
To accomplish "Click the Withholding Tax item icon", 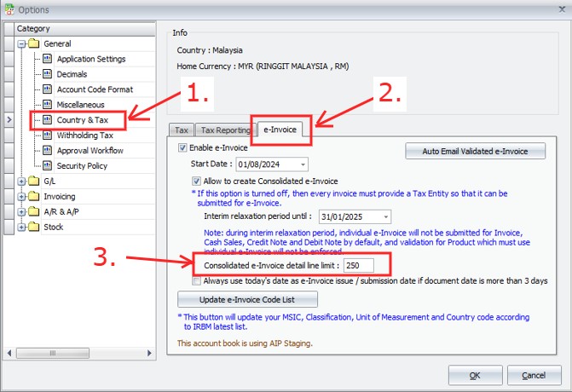I will tap(48, 135).
